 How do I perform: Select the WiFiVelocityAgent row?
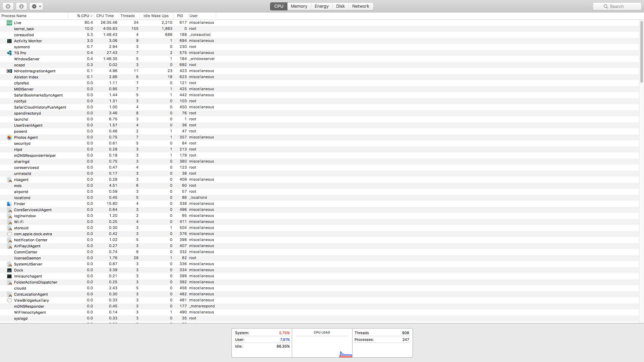click(319, 312)
